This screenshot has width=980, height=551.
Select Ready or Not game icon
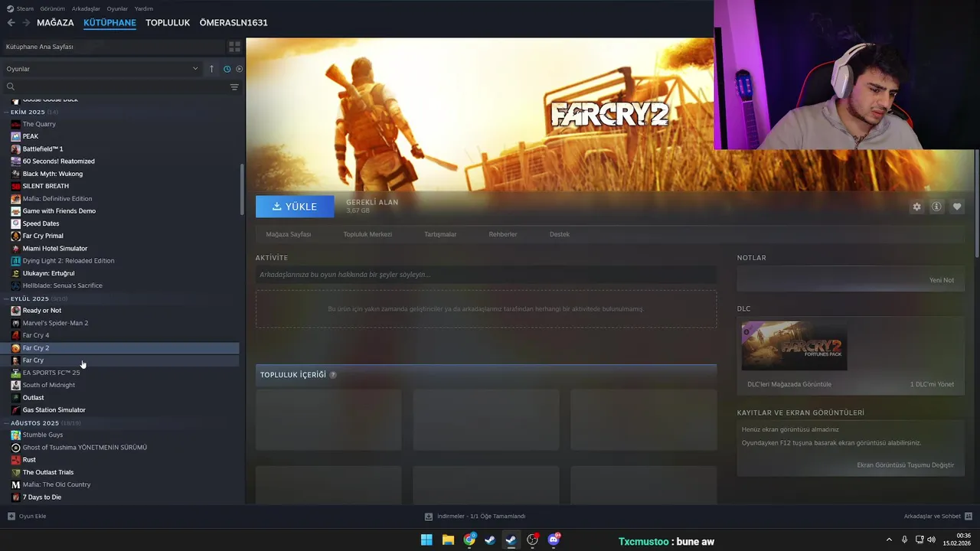15,311
